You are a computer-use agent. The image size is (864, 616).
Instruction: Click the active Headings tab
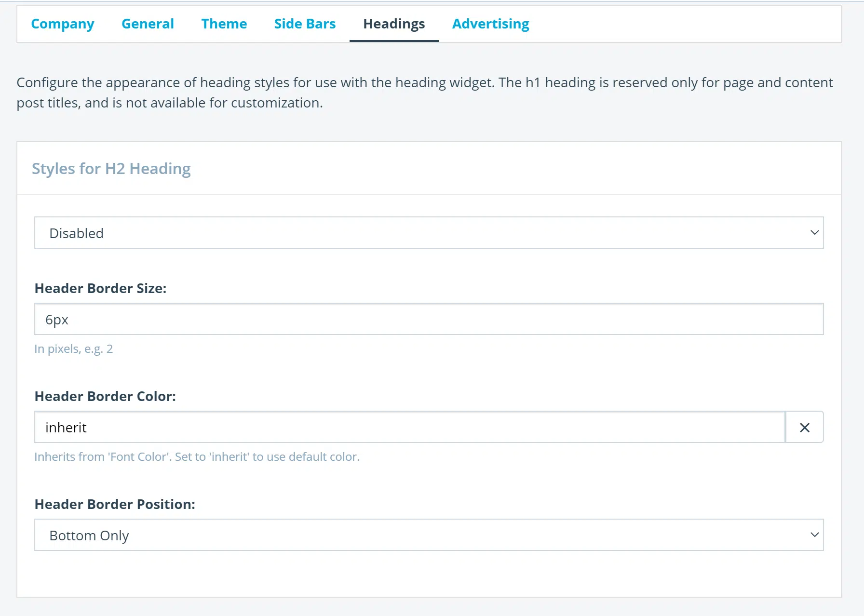(393, 24)
